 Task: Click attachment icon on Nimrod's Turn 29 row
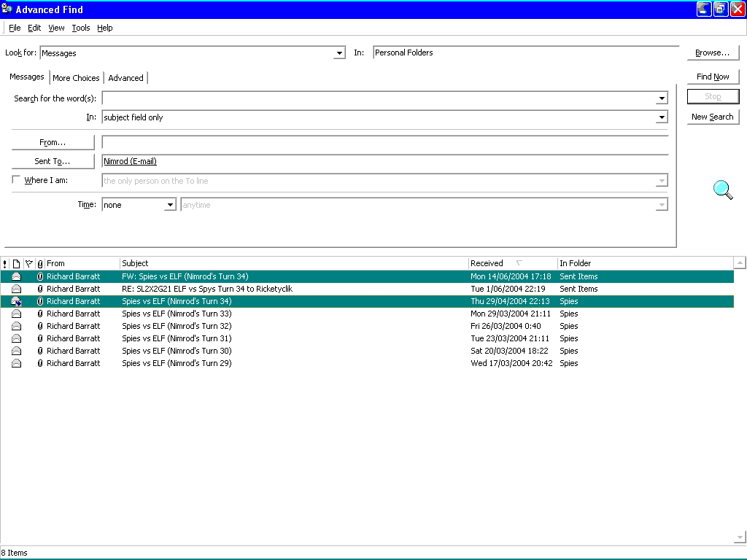pos(40,363)
